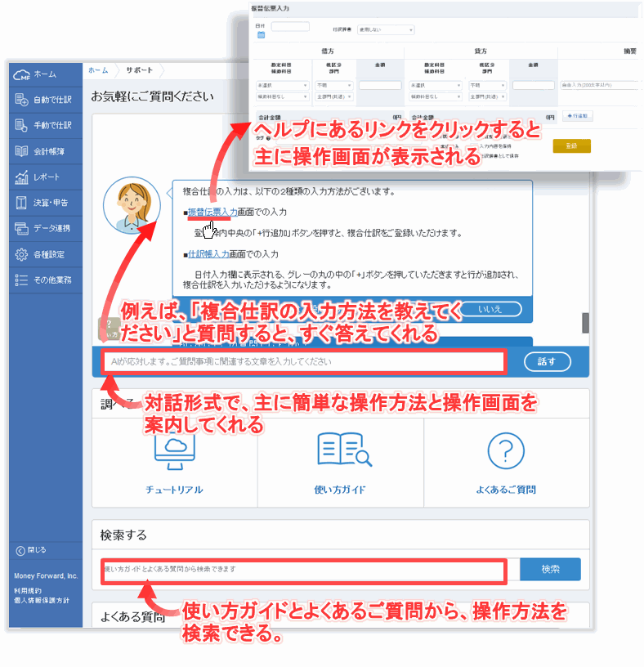Open 借方 勘定科目 dropdown showing 未選択

[283, 86]
